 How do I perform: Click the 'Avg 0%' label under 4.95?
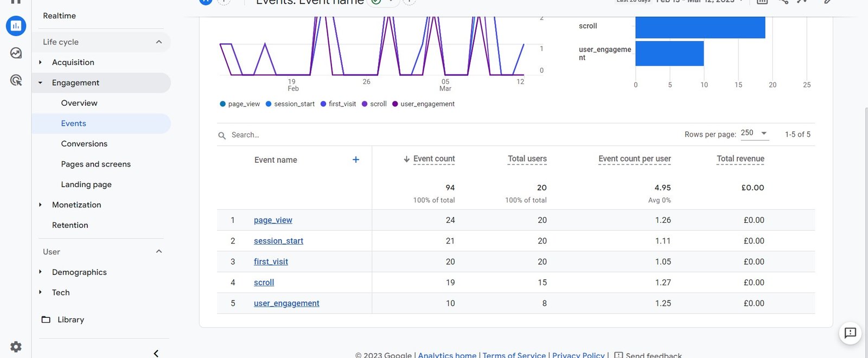[660, 200]
